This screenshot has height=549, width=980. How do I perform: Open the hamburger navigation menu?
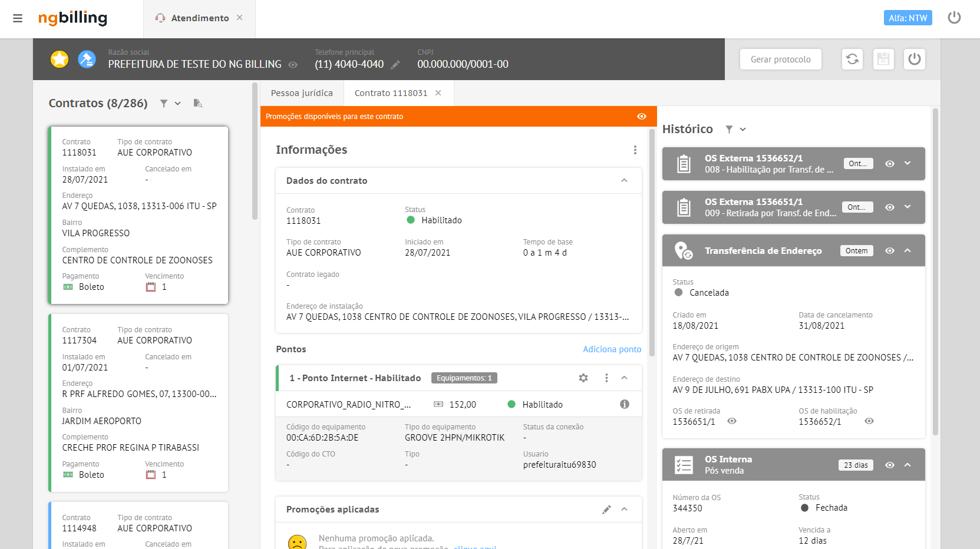[x=18, y=18]
